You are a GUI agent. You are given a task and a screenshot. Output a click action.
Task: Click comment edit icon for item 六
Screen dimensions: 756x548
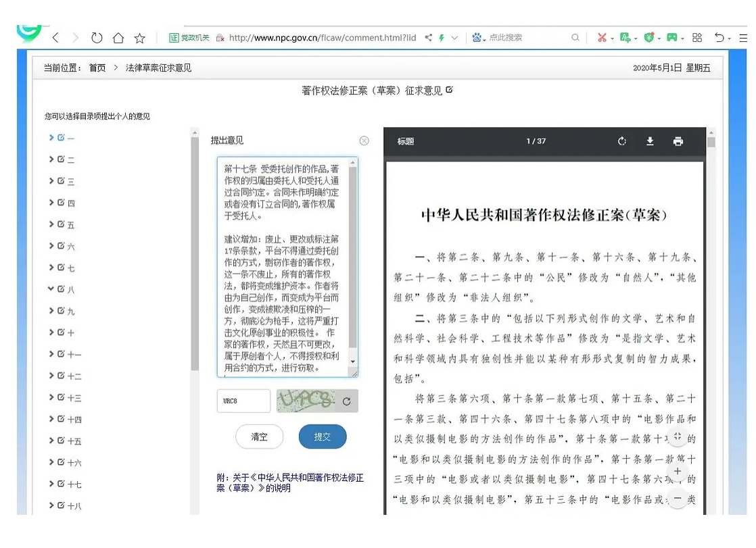[x=62, y=245]
